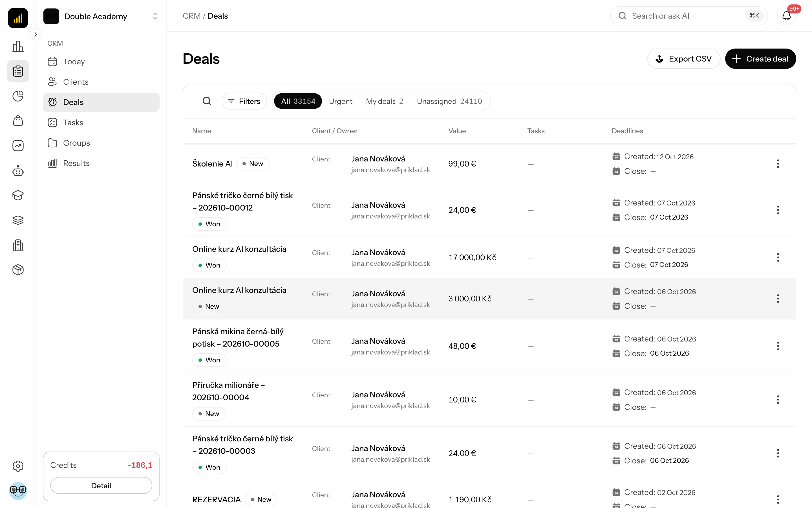Click the user avatar with glasses
This screenshot has width=812, height=508.
[18, 491]
